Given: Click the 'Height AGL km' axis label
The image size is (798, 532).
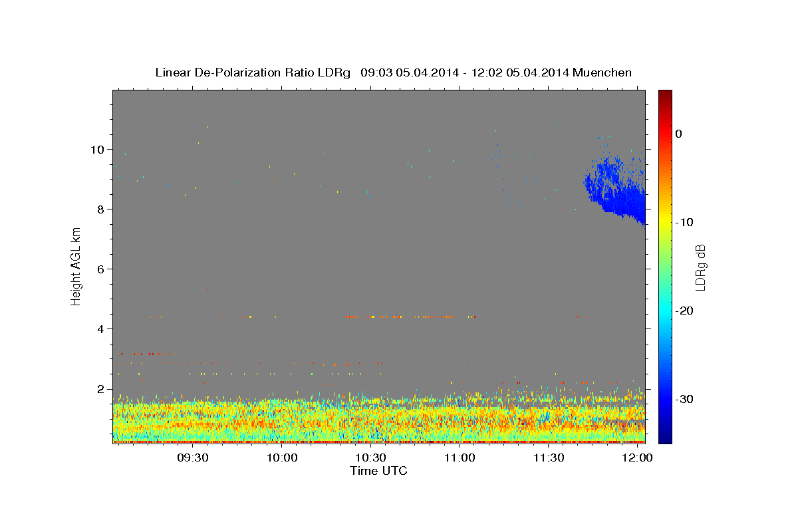Looking at the screenshot, I should coord(76,267).
